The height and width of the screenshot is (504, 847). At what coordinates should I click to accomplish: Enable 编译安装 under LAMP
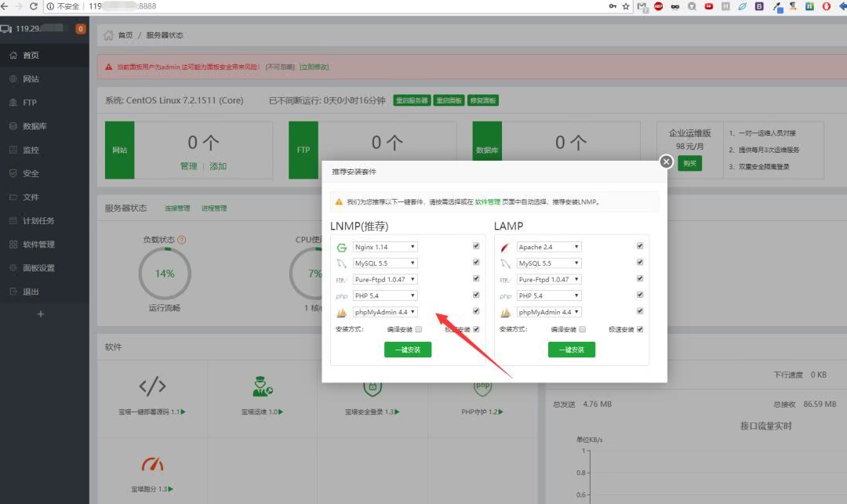pyautogui.click(x=582, y=329)
